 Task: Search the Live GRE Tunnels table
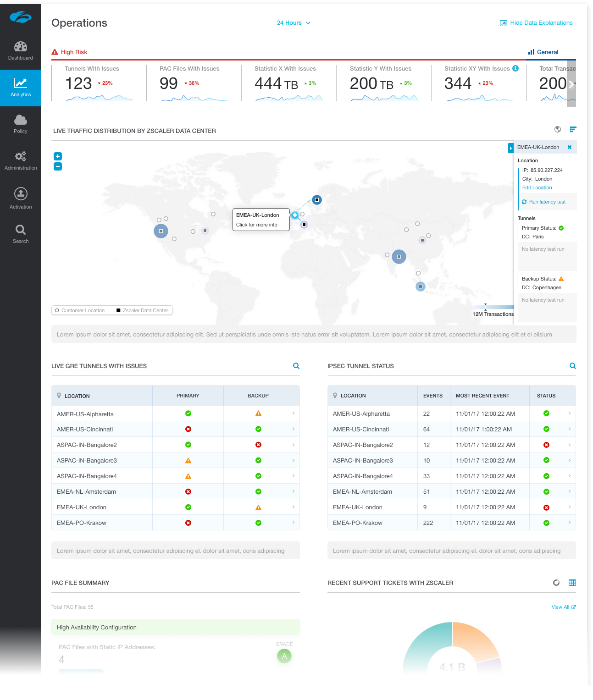296,366
